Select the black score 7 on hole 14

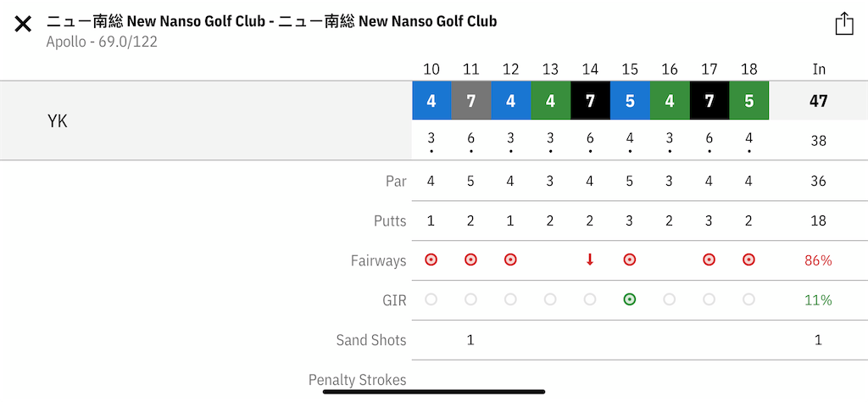tap(590, 100)
